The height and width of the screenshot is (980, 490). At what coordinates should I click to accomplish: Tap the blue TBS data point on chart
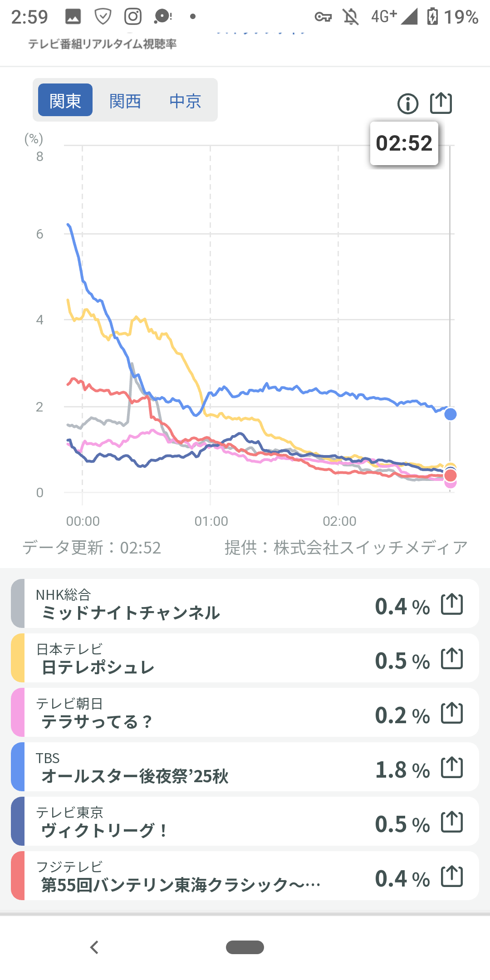coord(450,414)
